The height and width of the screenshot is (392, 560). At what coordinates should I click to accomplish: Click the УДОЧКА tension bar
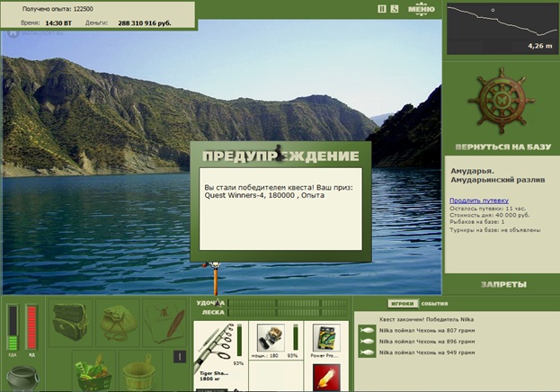pyautogui.click(x=288, y=303)
